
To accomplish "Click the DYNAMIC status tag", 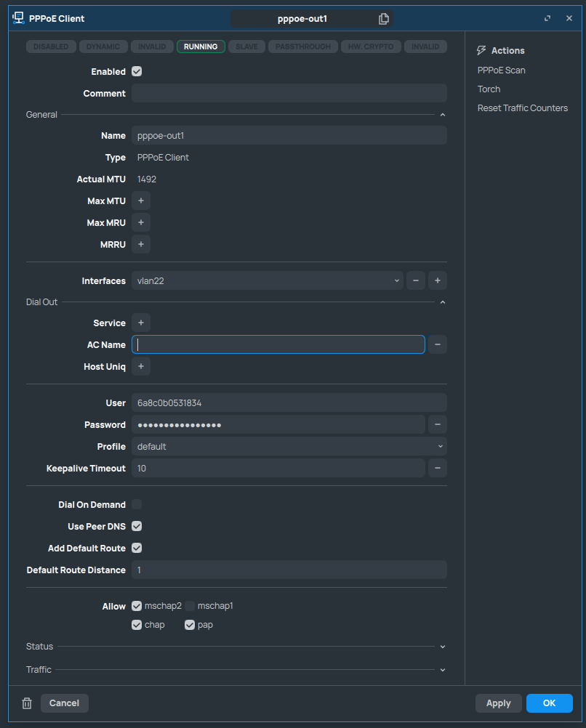I will [103, 46].
